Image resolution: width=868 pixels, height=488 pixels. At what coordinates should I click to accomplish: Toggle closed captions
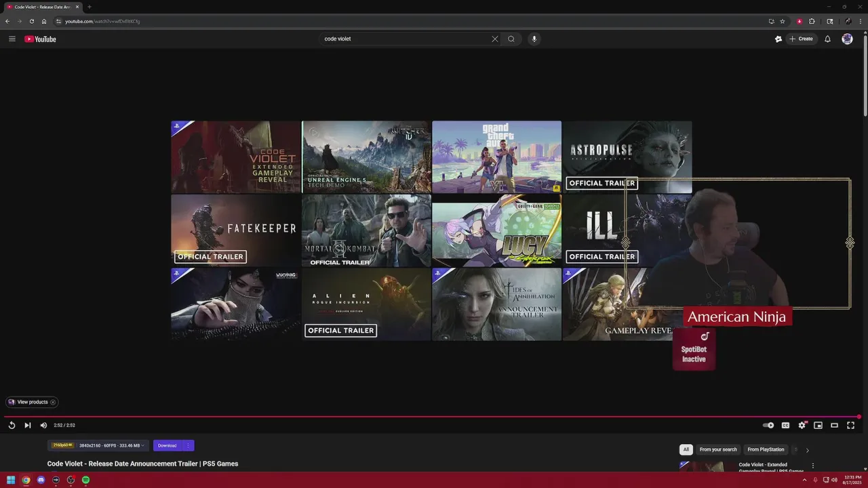785,425
